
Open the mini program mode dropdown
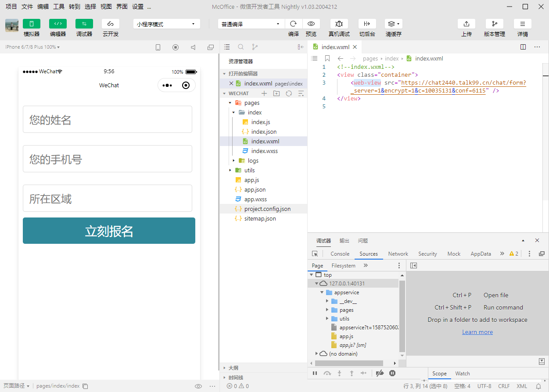tap(167, 24)
